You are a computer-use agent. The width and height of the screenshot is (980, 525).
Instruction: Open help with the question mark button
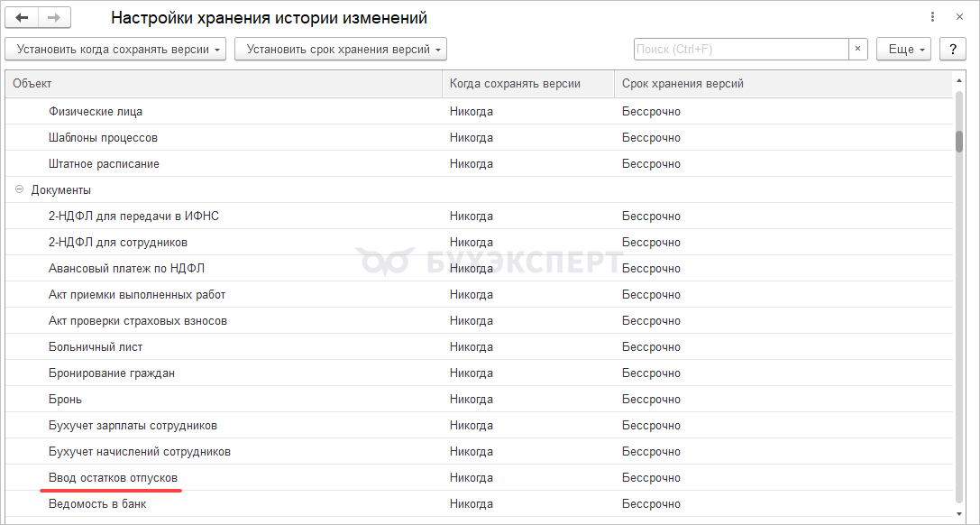point(953,49)
